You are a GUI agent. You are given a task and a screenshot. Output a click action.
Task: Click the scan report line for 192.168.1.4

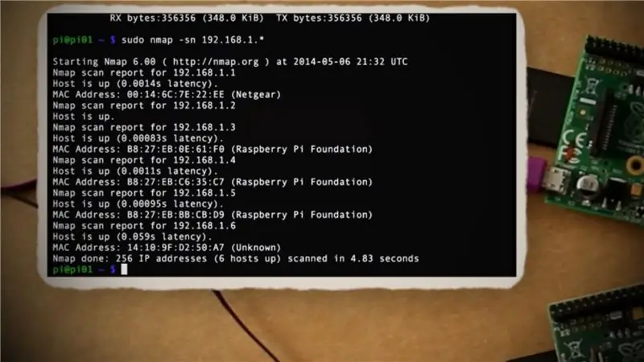[144, 160]
